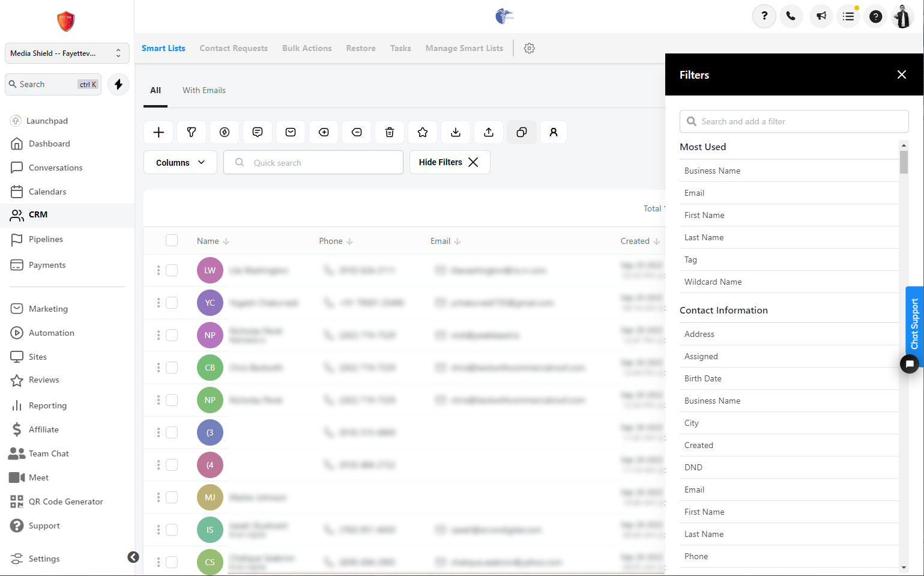Click the Delete contacts trash icon
The height and width of the screenshot is (576, 924).
pos(390,132)
